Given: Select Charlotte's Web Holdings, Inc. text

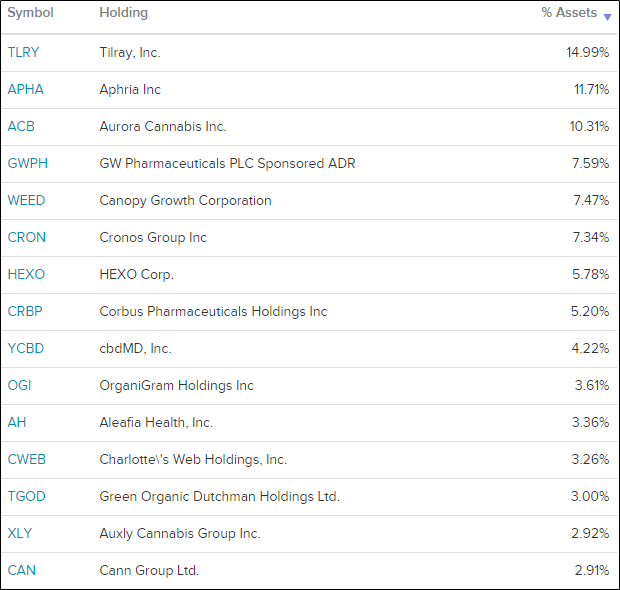Looking at the screenshot, I should pyautogui.click(x=193, y=460).
